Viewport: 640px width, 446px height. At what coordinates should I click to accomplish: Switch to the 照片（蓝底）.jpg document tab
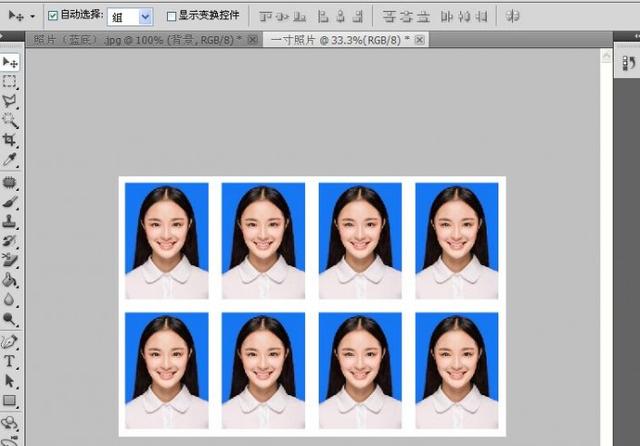click(135, 39)
